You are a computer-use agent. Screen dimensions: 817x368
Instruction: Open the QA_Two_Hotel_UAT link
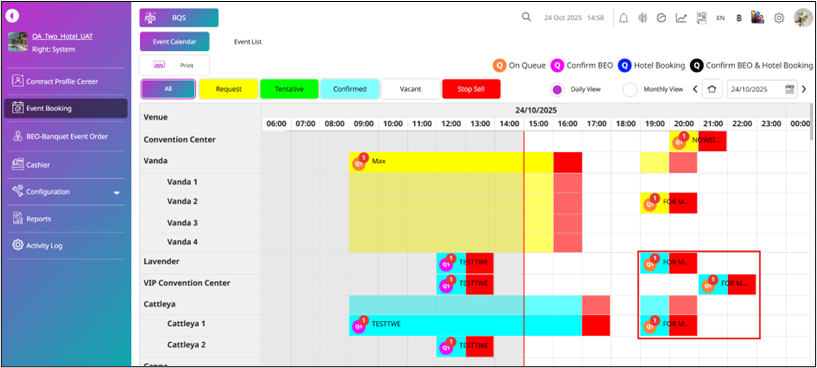[63, 36]
